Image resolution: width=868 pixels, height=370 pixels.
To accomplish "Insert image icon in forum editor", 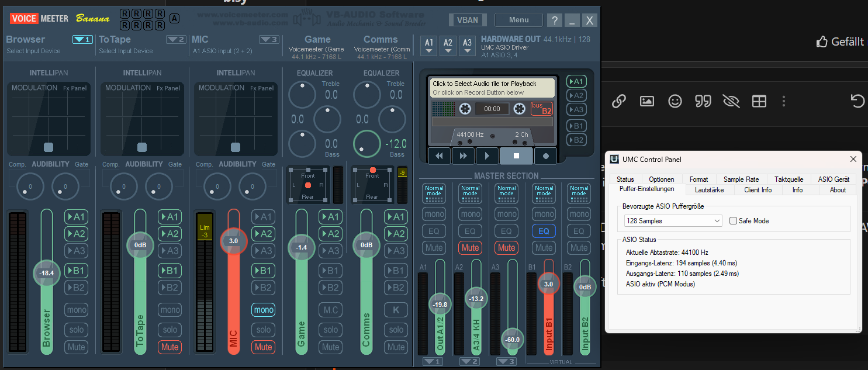I will (x=646, y=101).
